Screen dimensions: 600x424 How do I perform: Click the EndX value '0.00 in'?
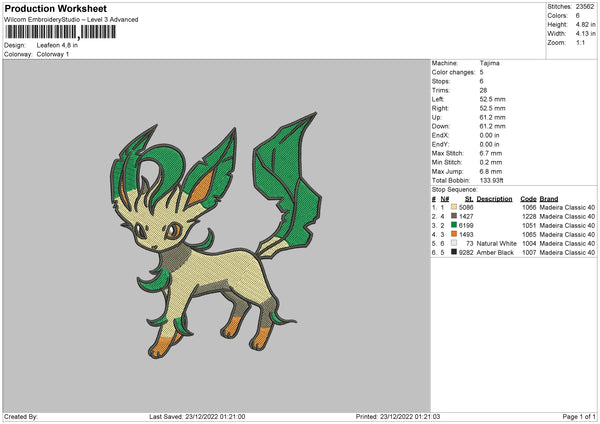point(489,135)
